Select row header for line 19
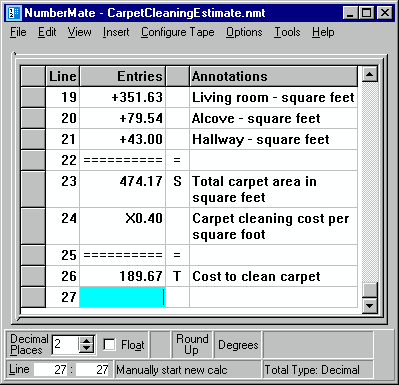The height and width of the screenshot is (385, 399). coord(33,97)
